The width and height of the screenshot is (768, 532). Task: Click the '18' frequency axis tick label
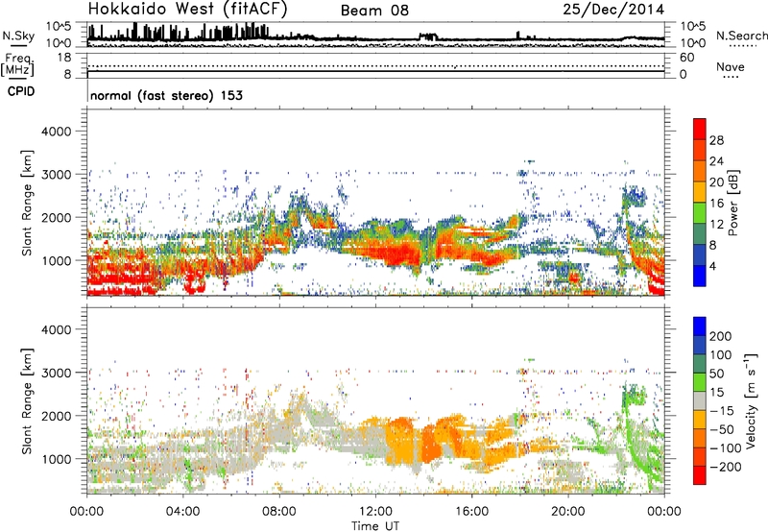click(x=64, y=58)
